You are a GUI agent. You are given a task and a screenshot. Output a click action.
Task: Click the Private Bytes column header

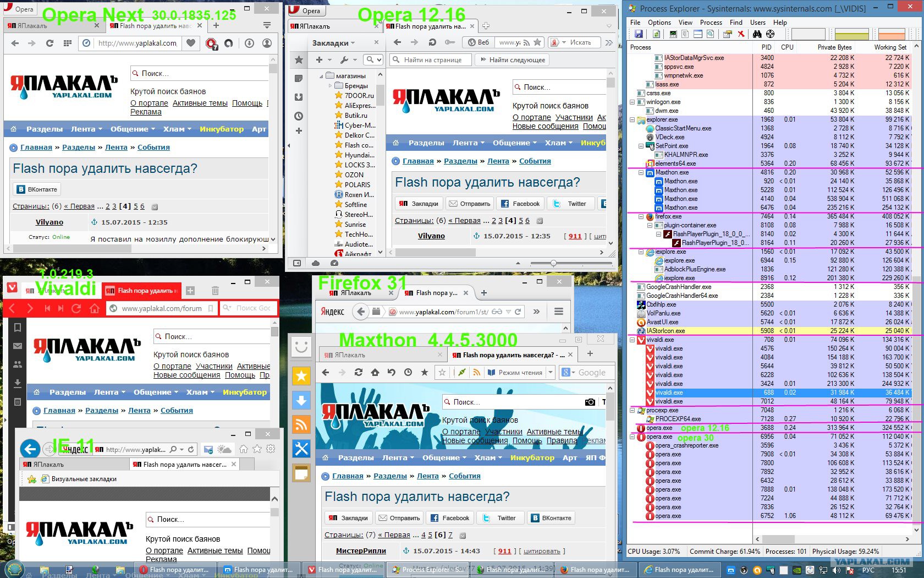pos(834,47)
